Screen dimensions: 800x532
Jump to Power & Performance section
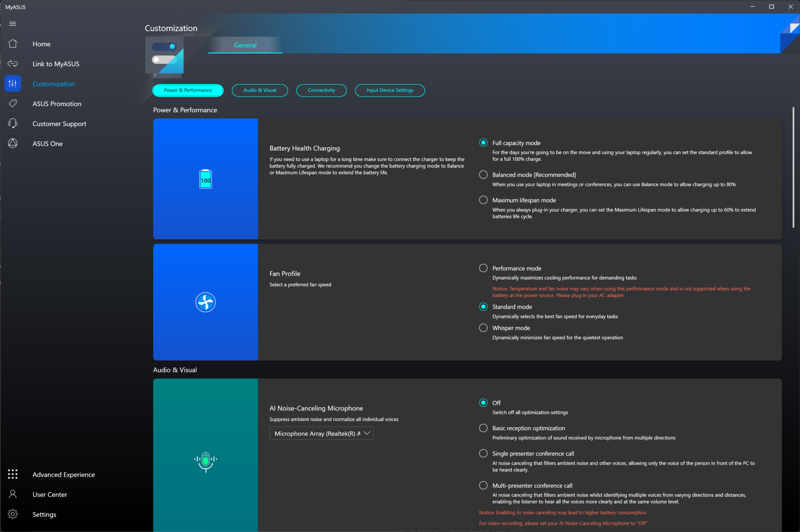[x=188, y=90]
